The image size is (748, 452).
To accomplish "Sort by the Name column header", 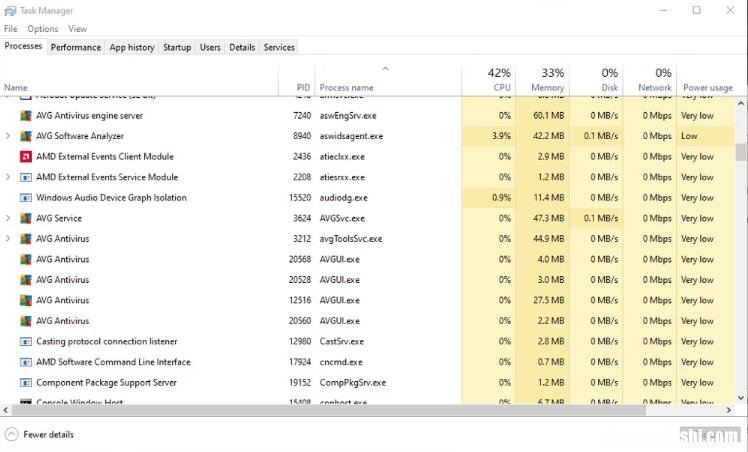I will pyautogui.click(x=139, y=80).
